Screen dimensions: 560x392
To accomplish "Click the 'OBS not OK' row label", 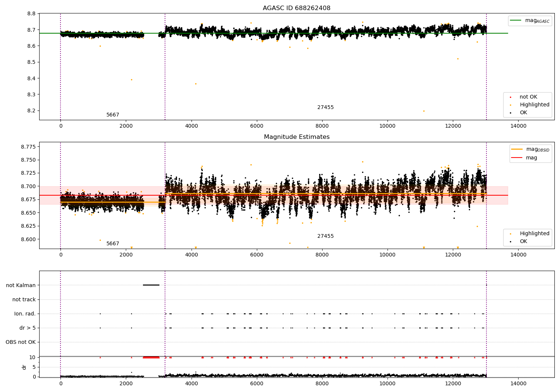I will click(x=21, y=342).
